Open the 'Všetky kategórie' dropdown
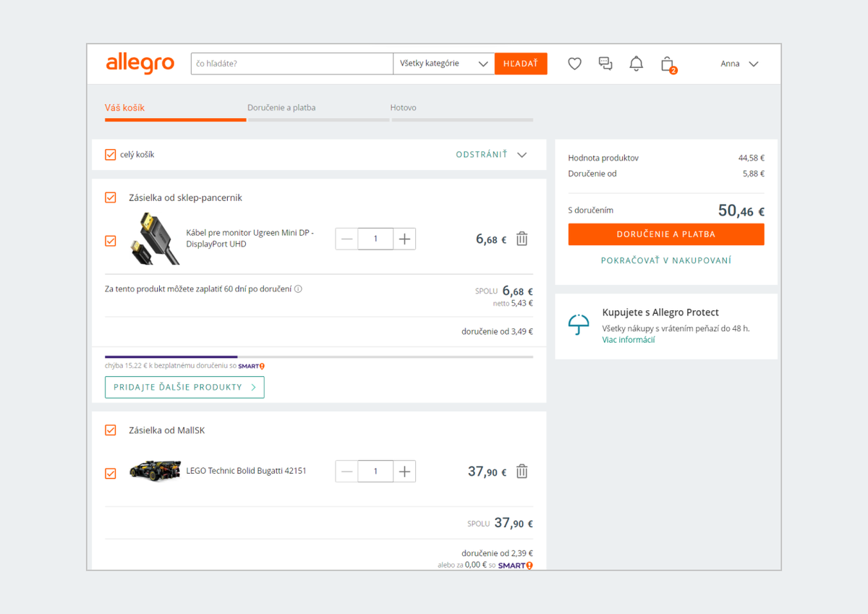Viewport: 868px width, 614px height. coord(444,64)
